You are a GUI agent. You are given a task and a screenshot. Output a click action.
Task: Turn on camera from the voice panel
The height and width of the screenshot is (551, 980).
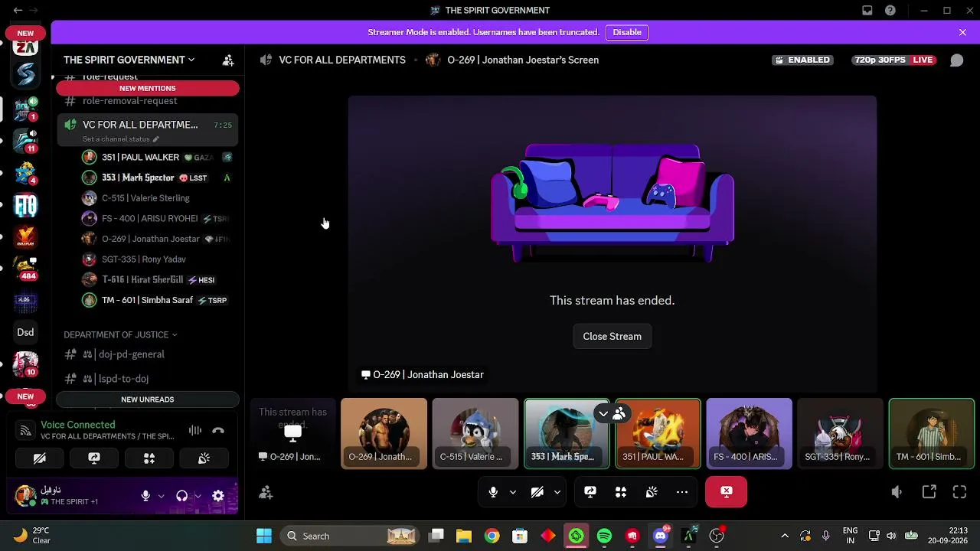(x=40, y=458)
